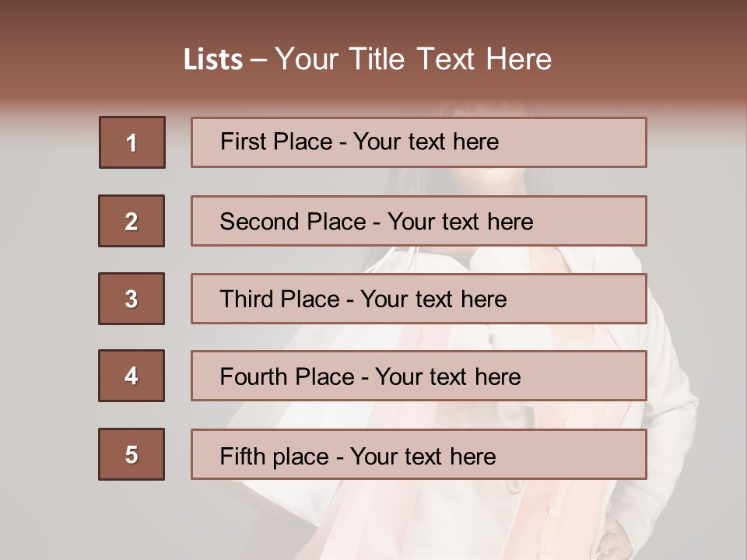Click the words 'First Place' in the list
This screenshot has width=747, height=560.
pyautogui.click(x=276, y=142)
